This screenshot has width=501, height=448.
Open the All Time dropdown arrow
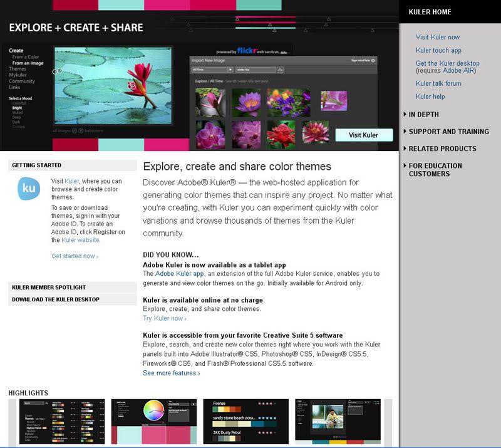coord(230,70)
